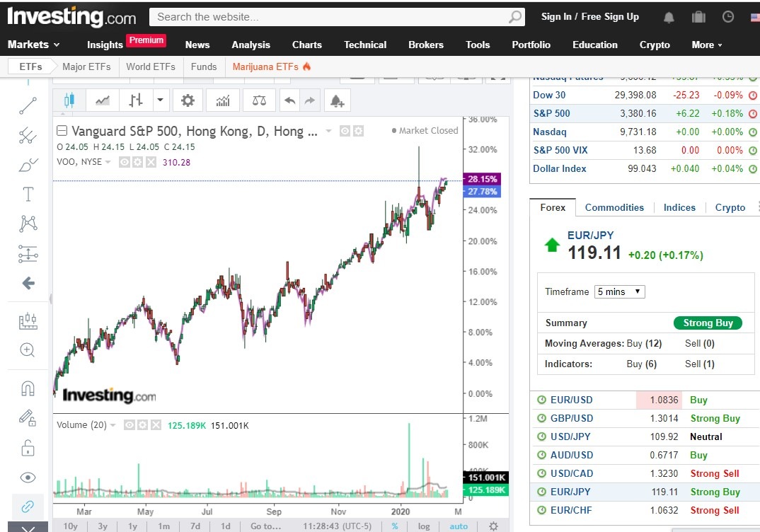Open the clock icon in header
Image resolution: width=760 pixels, height=532 pixels.
pos(728,17)
